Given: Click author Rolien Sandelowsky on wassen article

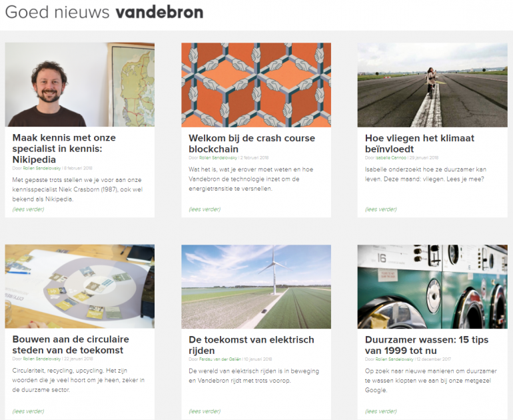Looking at the screenshot, I should pos(394,359).
